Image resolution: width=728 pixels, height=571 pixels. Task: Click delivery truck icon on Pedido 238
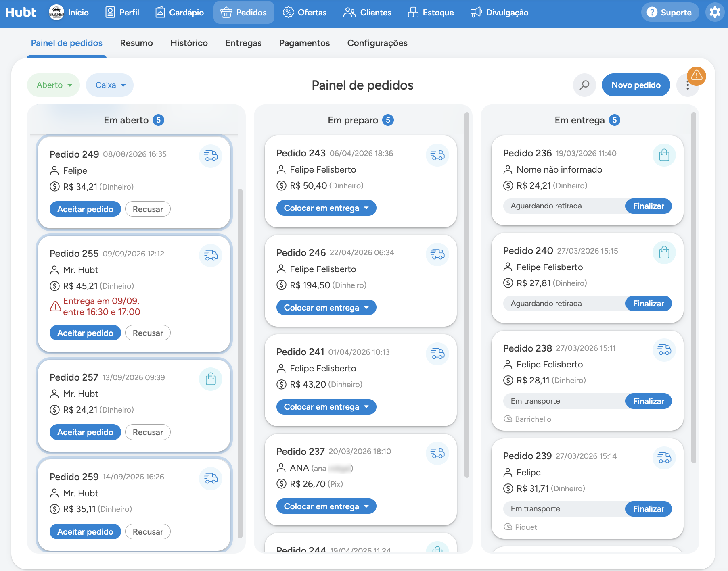[x=664, y=350]
